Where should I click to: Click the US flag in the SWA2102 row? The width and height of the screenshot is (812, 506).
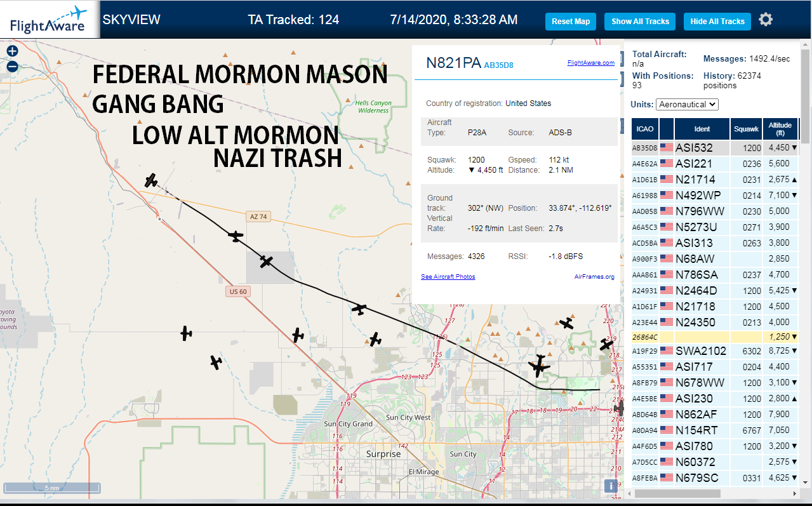(x=666, y=351)
